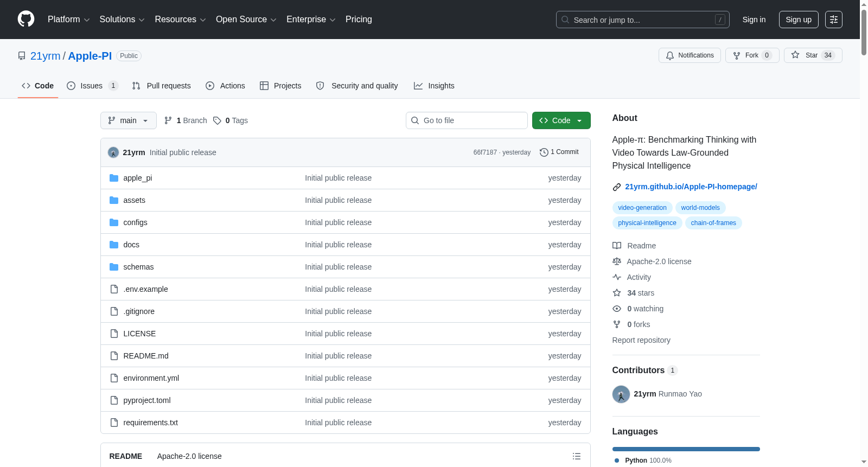The height and width of the screenshot is (467, 868).
Task: Click the chain-of-frames topic tag
Action: (713, 223)
